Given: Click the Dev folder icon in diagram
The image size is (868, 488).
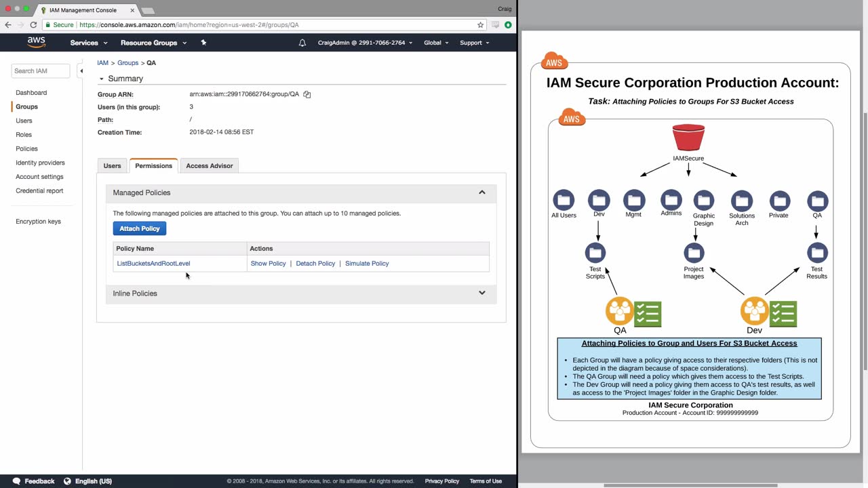Looking at the screenshot, I should point(599,200).
